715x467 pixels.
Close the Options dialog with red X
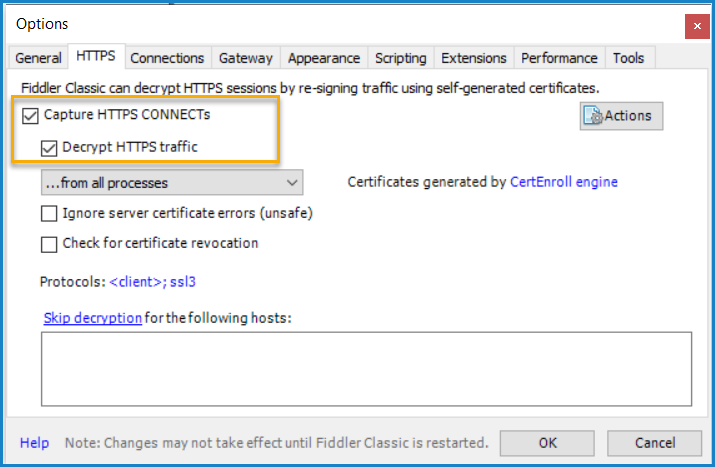coord(697,26)
